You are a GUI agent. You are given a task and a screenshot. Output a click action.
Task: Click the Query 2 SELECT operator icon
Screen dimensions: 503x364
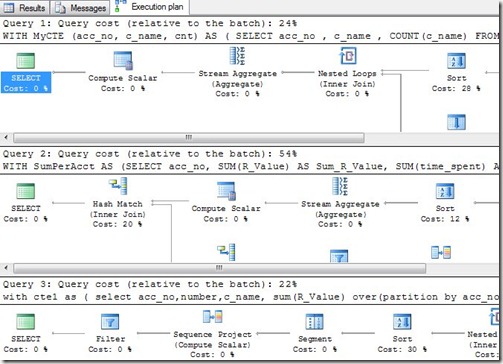[x=26, y=191]
